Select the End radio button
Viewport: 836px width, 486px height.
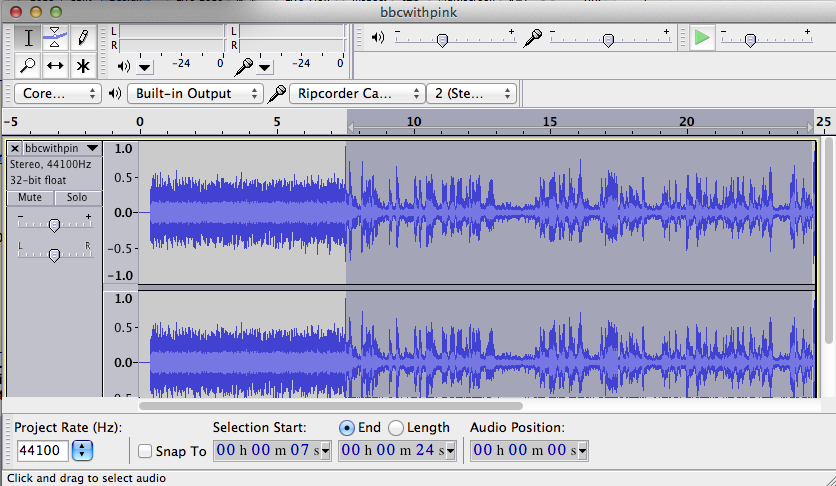347,427
